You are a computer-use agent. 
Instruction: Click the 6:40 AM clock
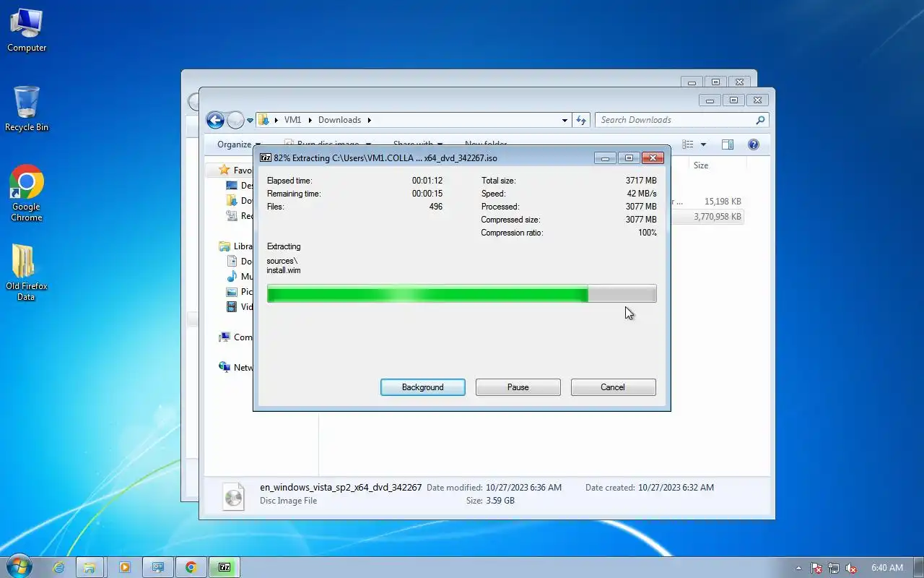tap(886, 568)
